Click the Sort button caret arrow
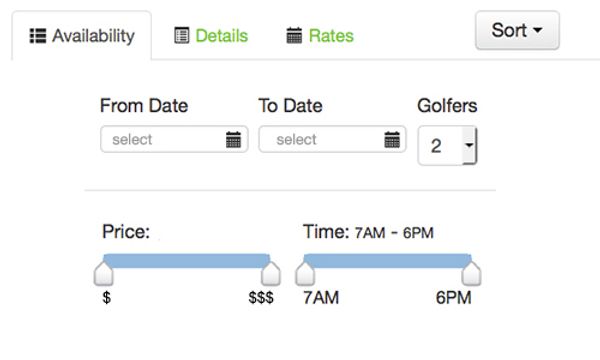 (x=538, y=30)
